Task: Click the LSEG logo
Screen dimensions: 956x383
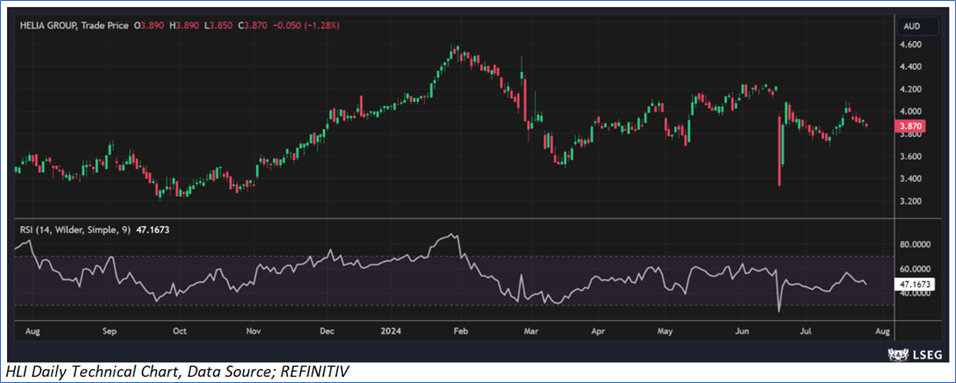Action: coord(916,355)
